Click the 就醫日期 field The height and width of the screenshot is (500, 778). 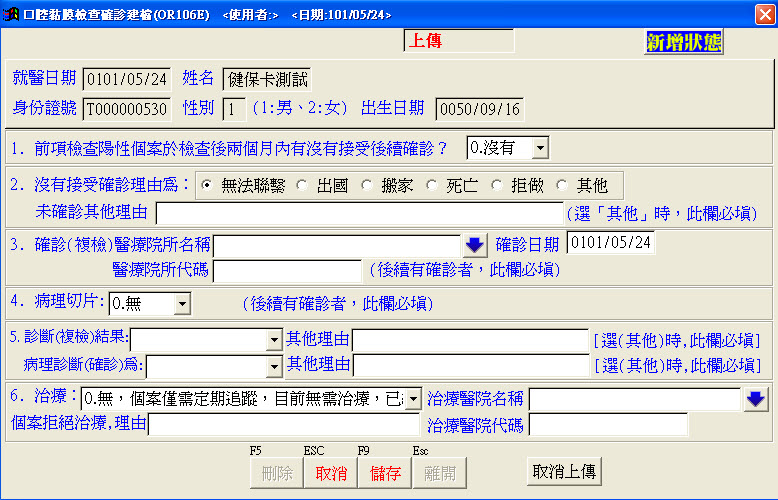coord(127,79)
